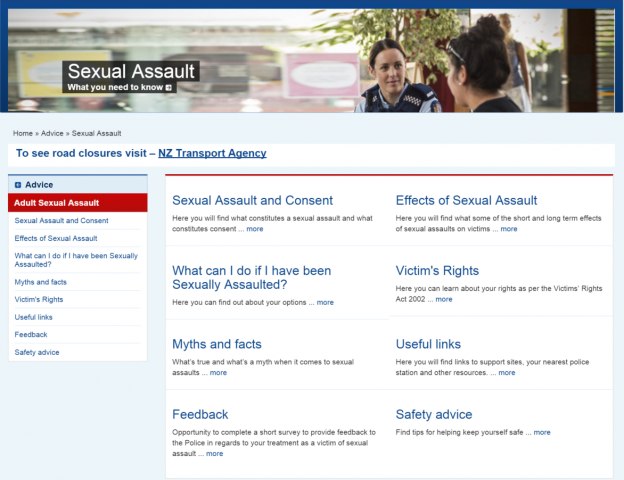Click 'more' under Useful links description

click(507, 373)
